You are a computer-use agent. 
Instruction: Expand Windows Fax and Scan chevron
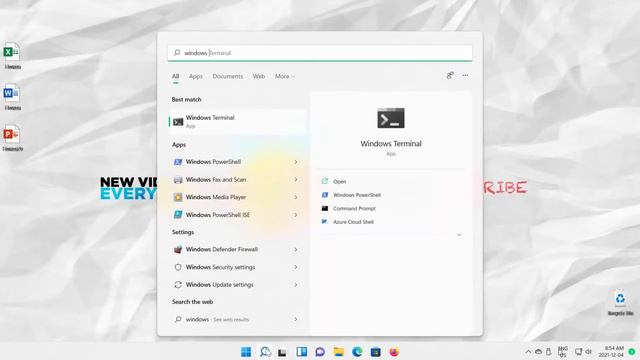point(296,180)
